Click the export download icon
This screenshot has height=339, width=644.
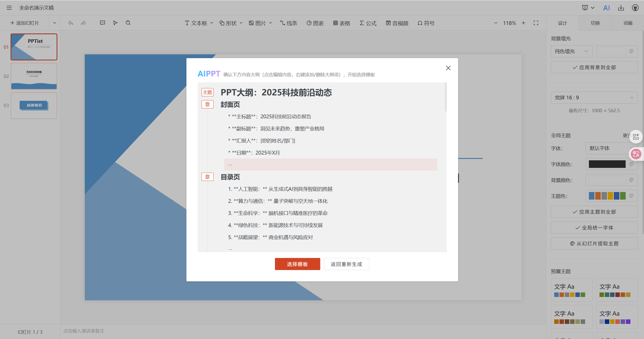621,8
